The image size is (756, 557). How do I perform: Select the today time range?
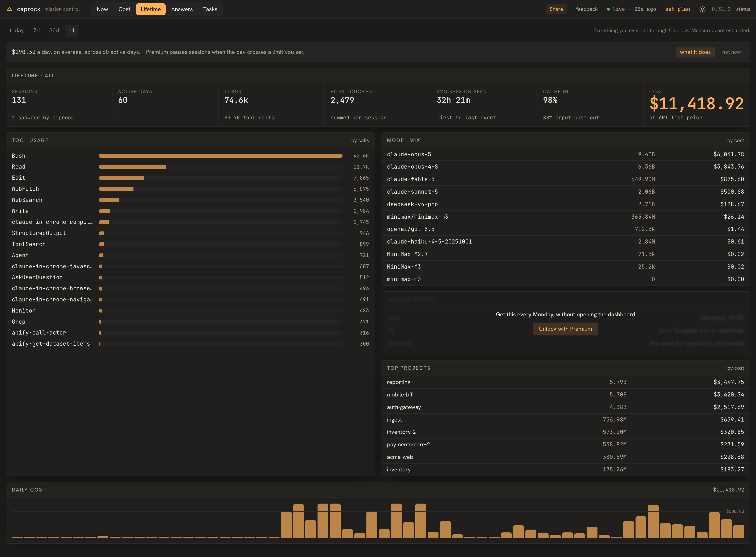tap(17, 31)
